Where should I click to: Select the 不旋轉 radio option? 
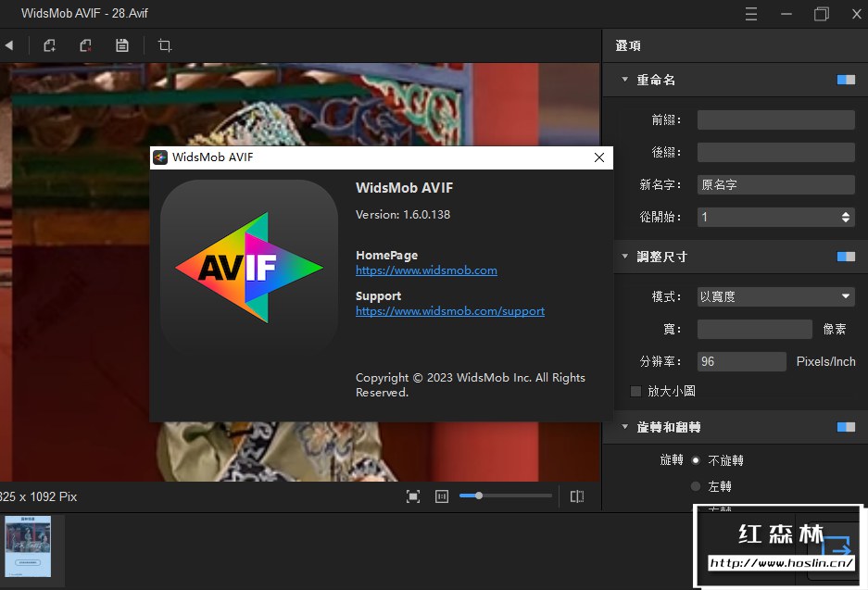696,460
